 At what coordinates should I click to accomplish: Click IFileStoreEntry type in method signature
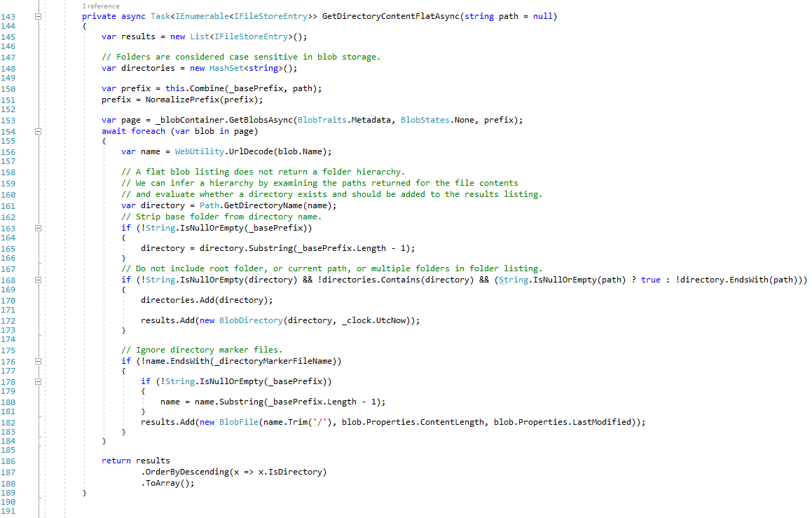click(x=271, y=16)
